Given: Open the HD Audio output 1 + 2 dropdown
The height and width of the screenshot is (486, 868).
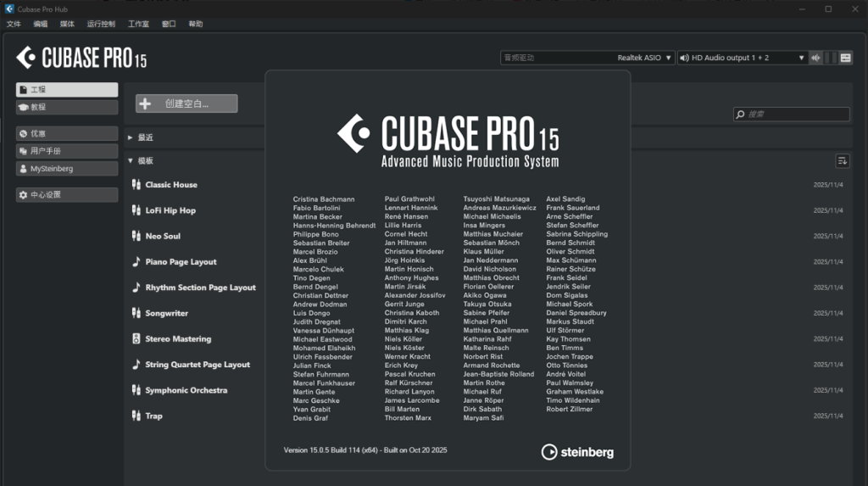Looking at the screenshot, I should [742, 58].
